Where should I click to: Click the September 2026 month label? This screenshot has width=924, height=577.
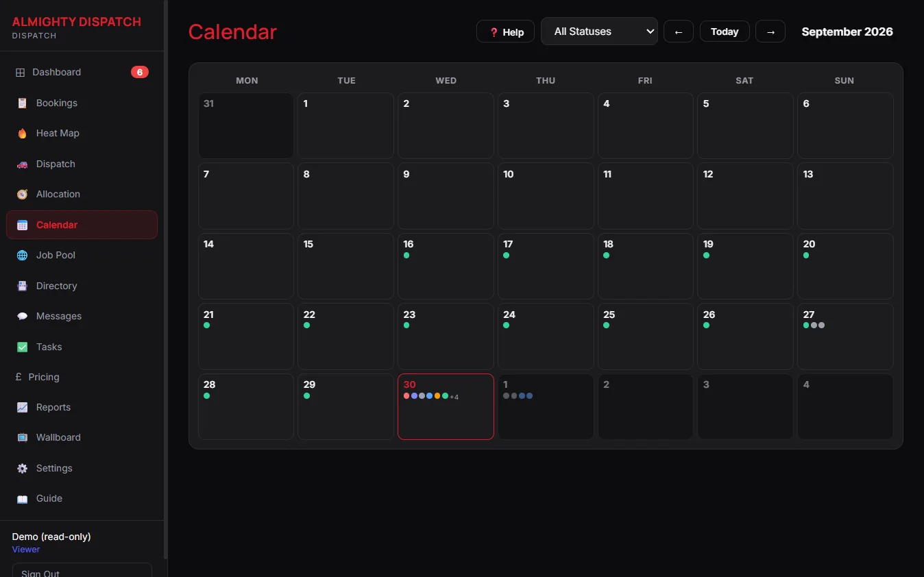pos(847,32)
